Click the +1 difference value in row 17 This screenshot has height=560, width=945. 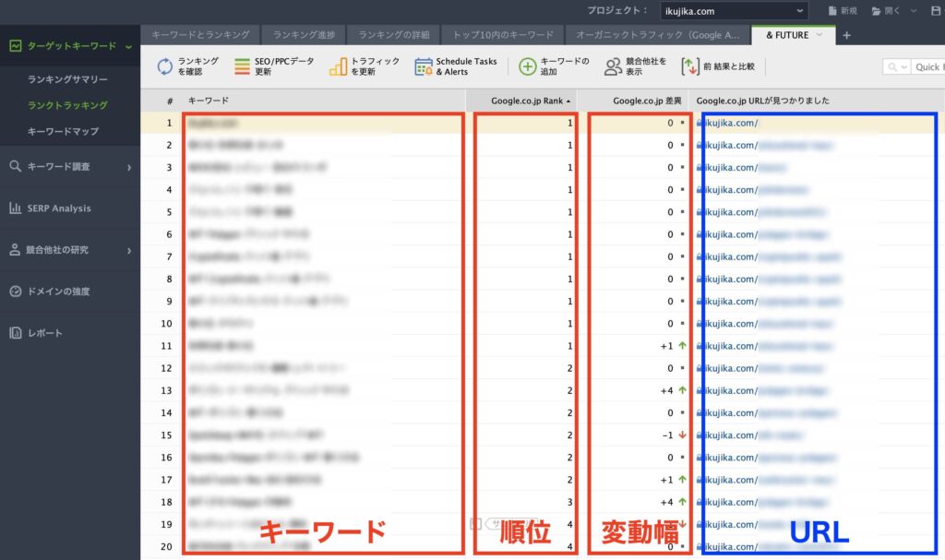click(x=666, y=480)
